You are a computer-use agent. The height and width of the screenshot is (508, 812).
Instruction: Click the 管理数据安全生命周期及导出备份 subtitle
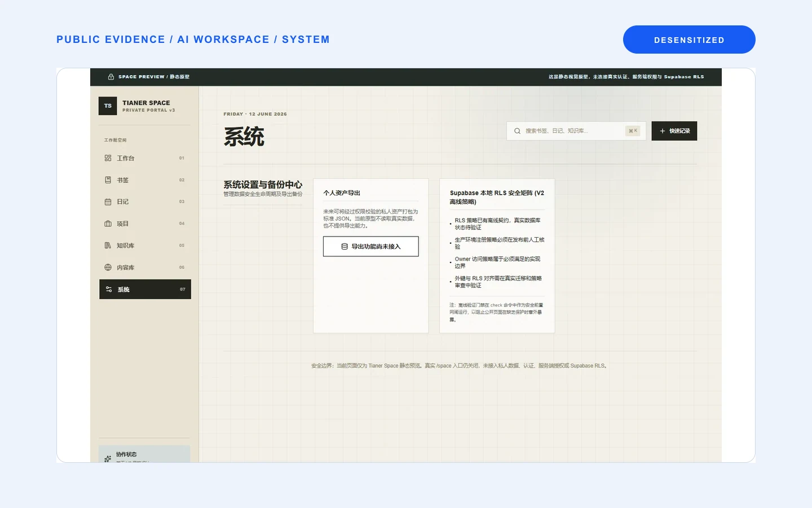[263, 194]
